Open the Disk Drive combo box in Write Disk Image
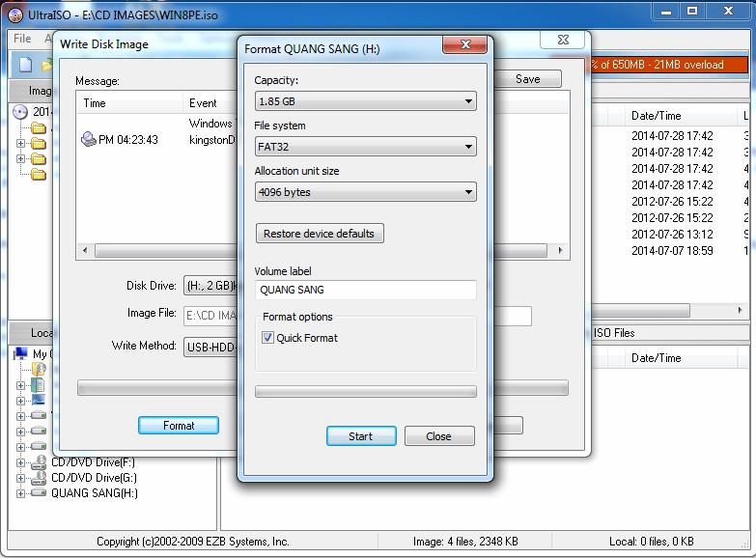Viewport: 756px width, 558px height. (x=210, y=286)
